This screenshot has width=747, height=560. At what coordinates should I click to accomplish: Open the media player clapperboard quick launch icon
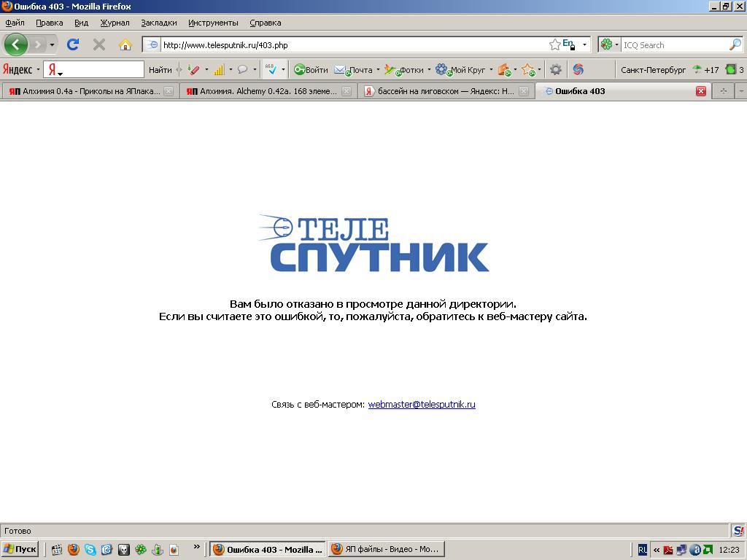tap(57, 550)
